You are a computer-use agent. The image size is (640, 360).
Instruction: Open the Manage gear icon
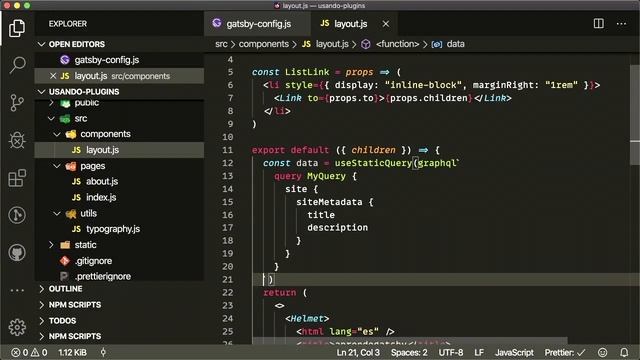[x=17, y=327]
